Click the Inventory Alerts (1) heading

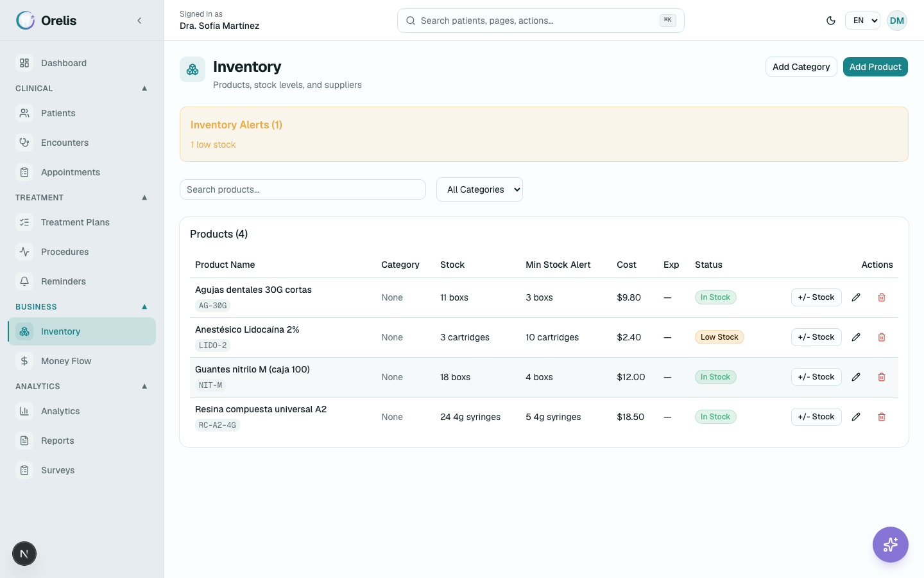click(x=236, y=125)
